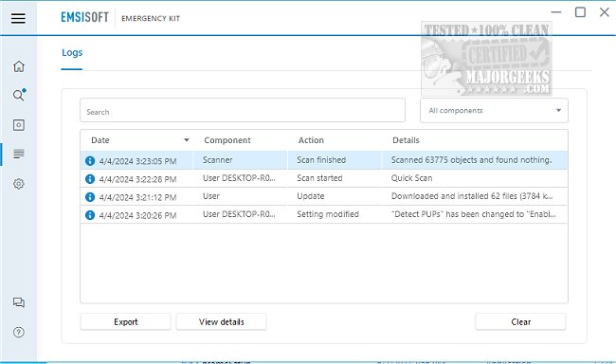Image resolution: width=616 pixels, height=364 pixels.
Task: Select the 4/4/2024 3:20:26 PM date cell
Action: (137, 215)
